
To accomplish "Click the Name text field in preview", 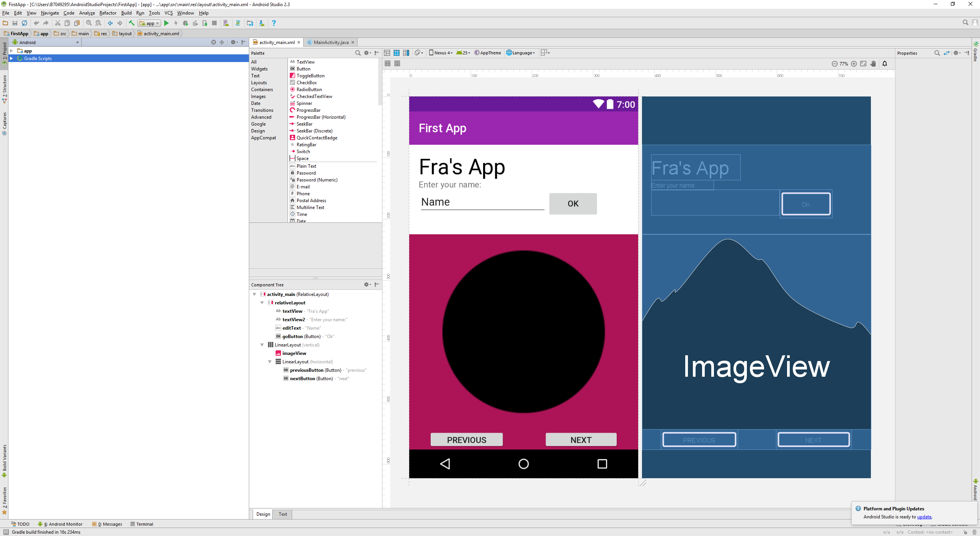I will pyautogui.click(x=482, y=202).
